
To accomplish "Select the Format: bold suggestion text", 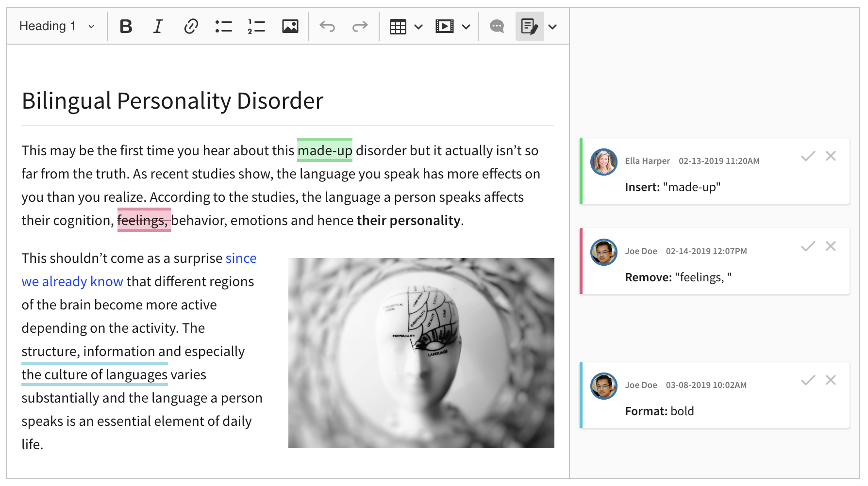I will [659, 411].
